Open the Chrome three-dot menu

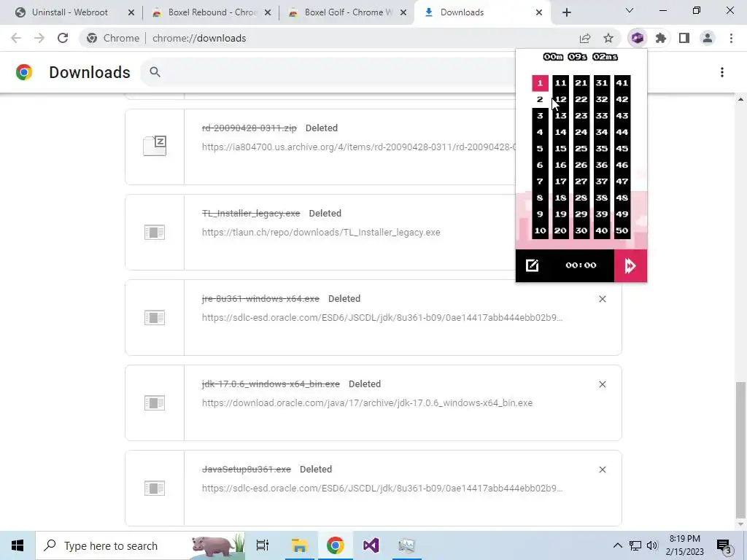tap(731, 38)
